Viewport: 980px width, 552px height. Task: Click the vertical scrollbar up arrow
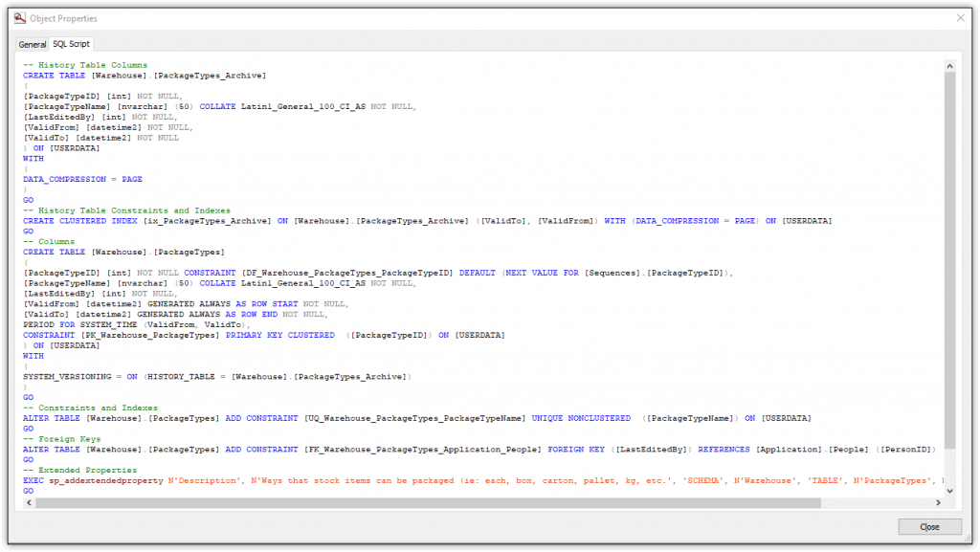tap(951, 66)
